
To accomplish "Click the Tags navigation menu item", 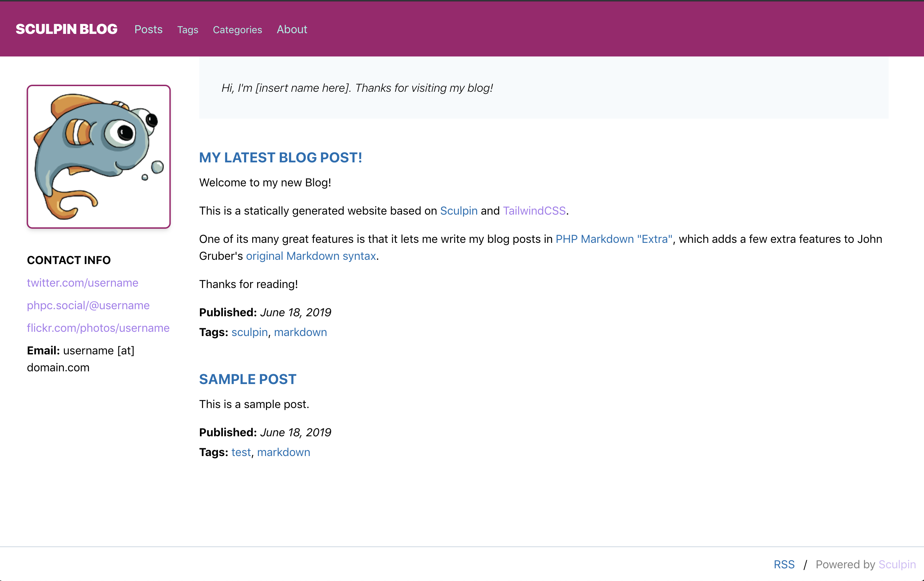I will point(187,29).
